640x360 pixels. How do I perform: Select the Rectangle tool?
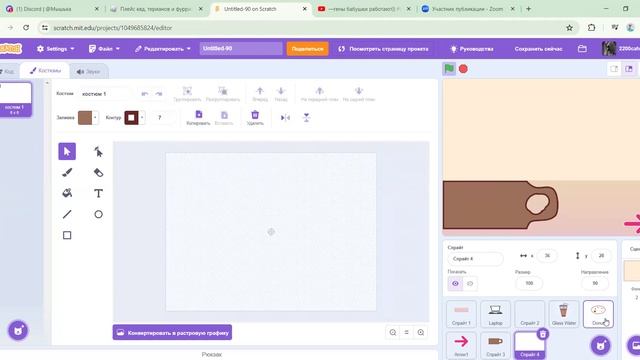point(67,235)
